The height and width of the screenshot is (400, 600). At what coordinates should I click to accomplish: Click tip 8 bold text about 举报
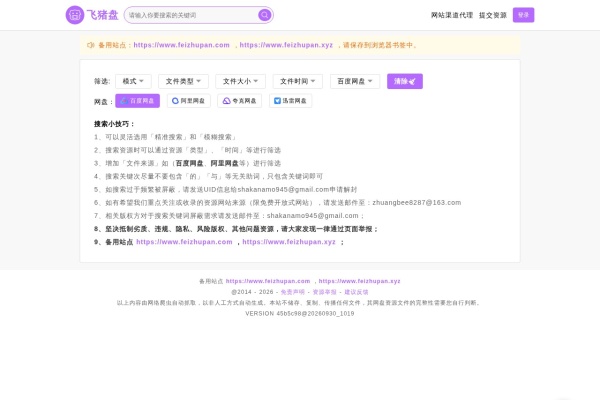pyautogui.click(x=236, y=229)
